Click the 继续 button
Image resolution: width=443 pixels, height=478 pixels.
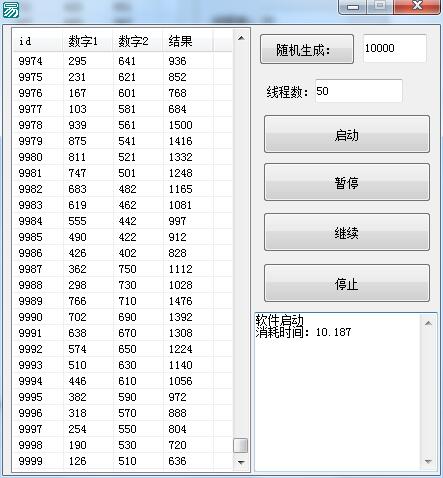pyautogui.click(x=347, y=232)
